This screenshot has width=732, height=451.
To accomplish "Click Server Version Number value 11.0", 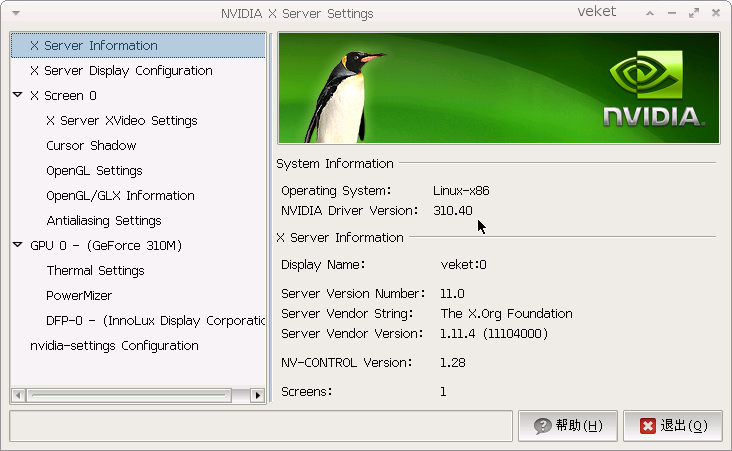I will [452, 294].
